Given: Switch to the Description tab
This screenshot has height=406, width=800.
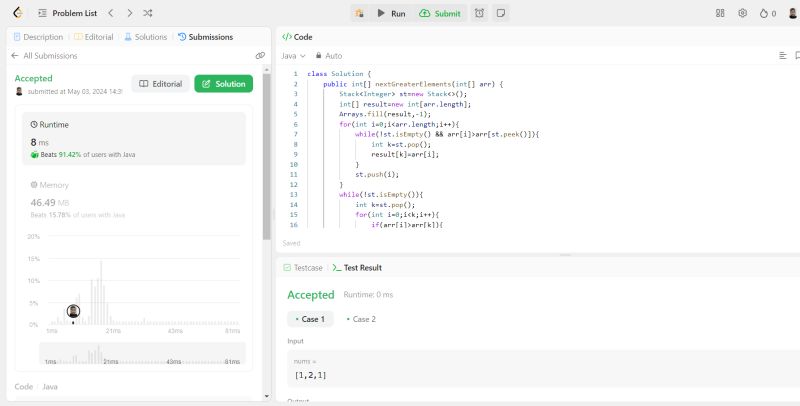Looking at the screenshot, I should click(38, 37).
